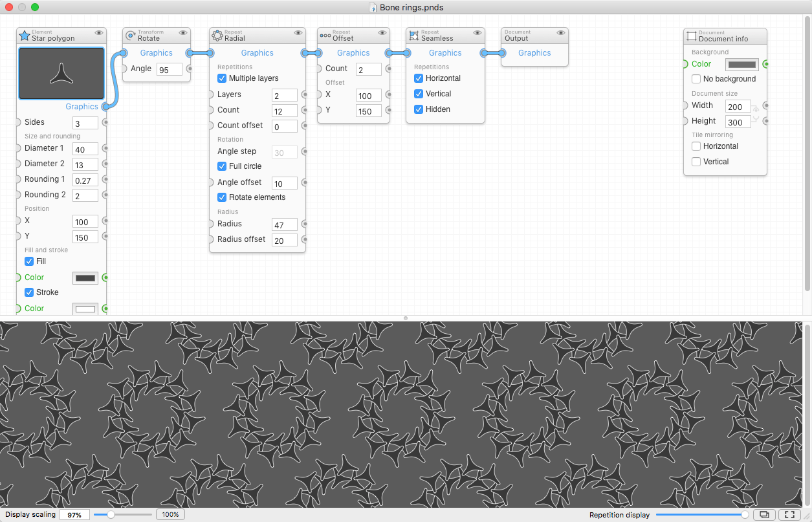Viewport: 812px width, 522px height.
Task: Click the Sides value field
Action: [85, 123]
